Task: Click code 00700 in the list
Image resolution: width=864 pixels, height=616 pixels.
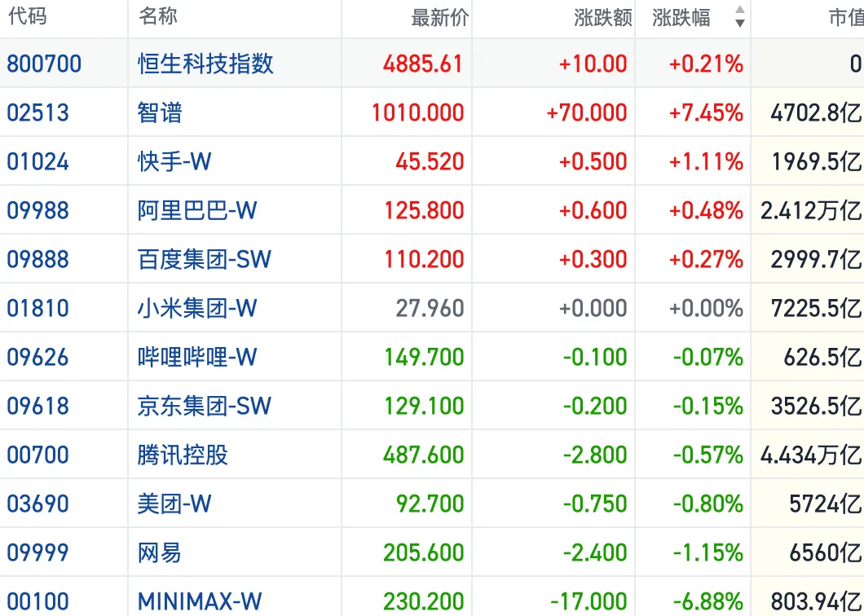Action: [x=38, y=455]
